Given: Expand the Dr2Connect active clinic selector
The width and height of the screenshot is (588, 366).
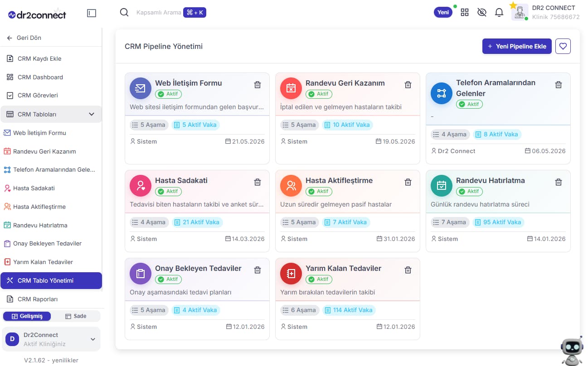Looking at the screenshot, I should [x=51, y=339].
